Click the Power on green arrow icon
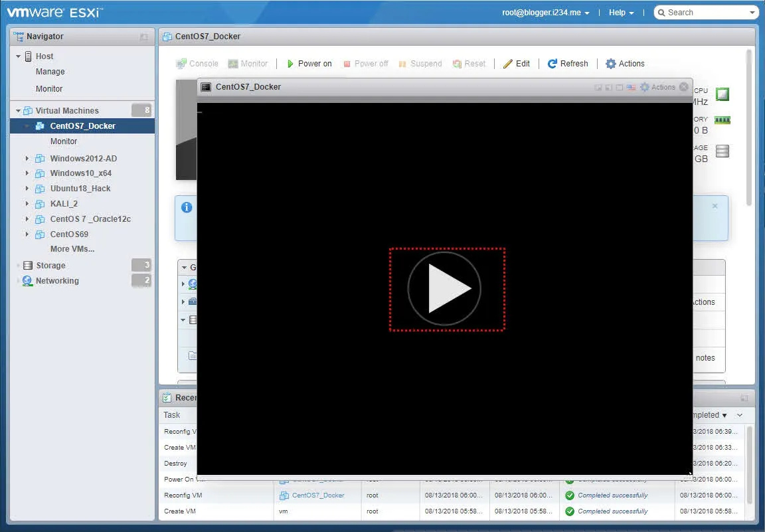This screenshot has width=765, height=532. (x=290, y=64)
